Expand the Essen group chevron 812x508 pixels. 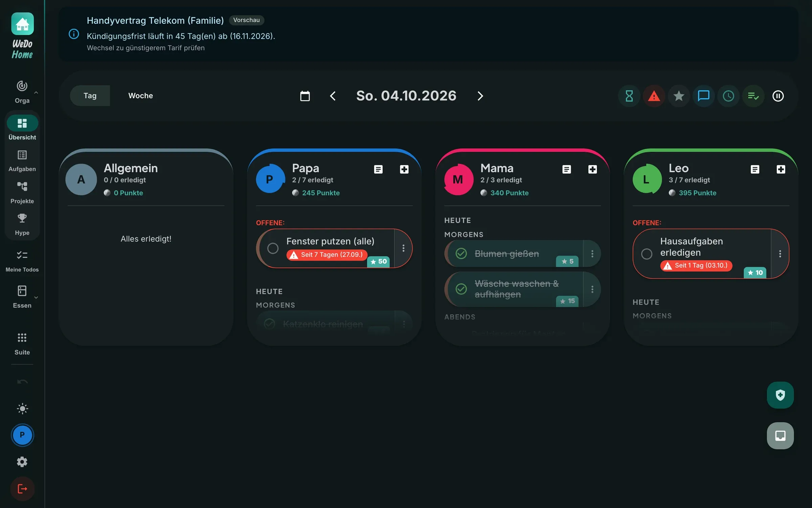[x=36, y=297]
